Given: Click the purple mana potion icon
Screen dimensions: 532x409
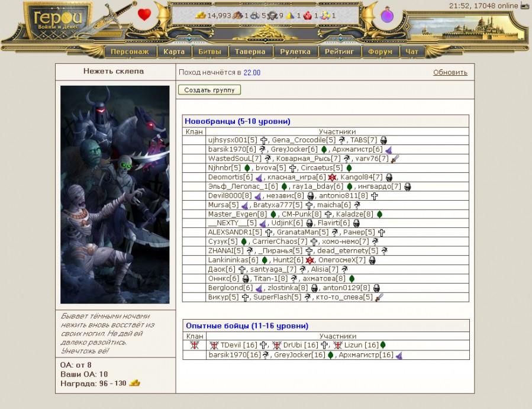Looking at the screenshot, I should tap(387, 15).
